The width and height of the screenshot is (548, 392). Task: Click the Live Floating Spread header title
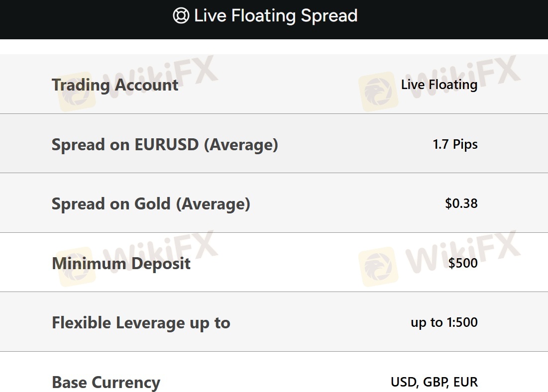tap(276, 16)
